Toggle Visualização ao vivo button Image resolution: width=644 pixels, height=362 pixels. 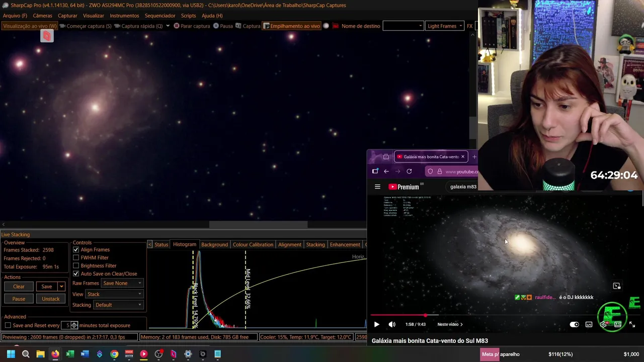pos(30,26)
